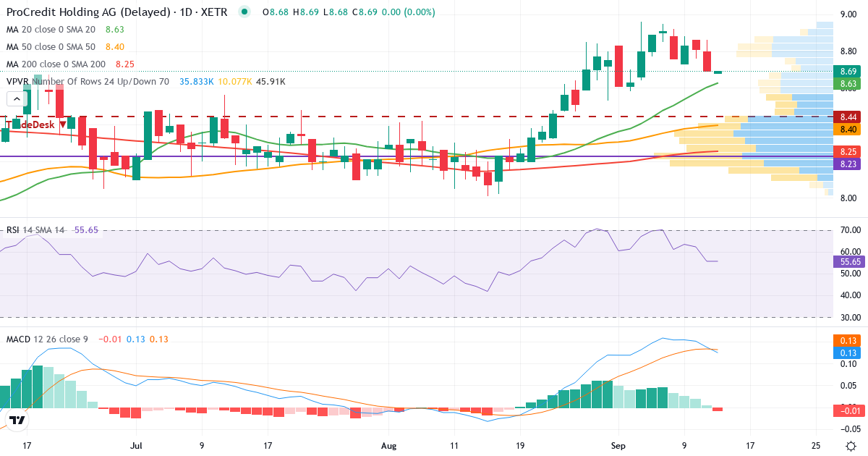Click the OHLC close value C8.69

(x=365, y=12)
